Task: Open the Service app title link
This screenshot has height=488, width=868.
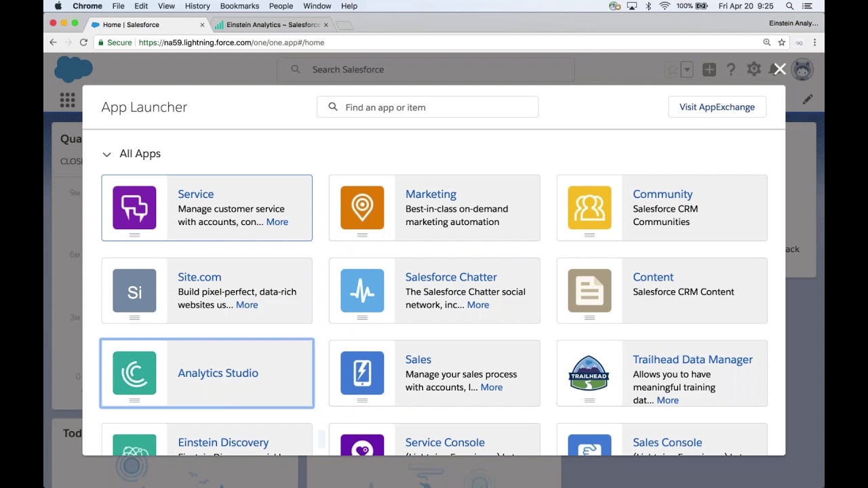Action: (x=195, y=194)
